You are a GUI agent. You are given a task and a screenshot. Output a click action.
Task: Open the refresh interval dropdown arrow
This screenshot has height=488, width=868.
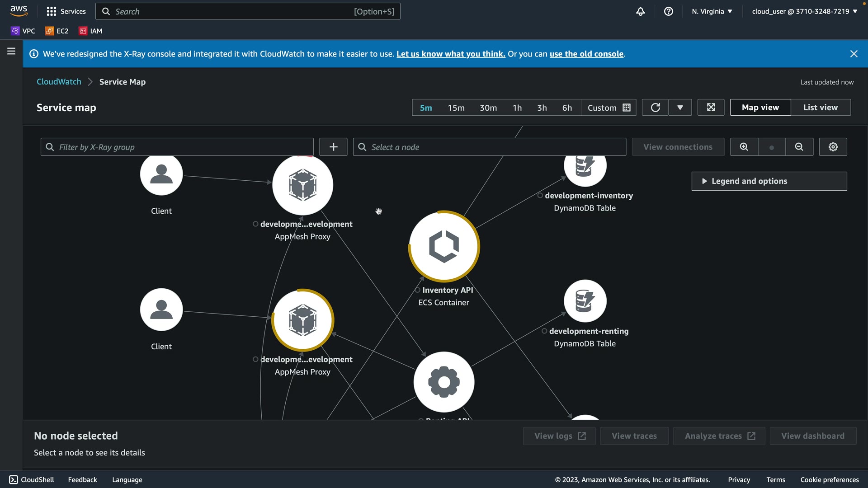[680, 108]
